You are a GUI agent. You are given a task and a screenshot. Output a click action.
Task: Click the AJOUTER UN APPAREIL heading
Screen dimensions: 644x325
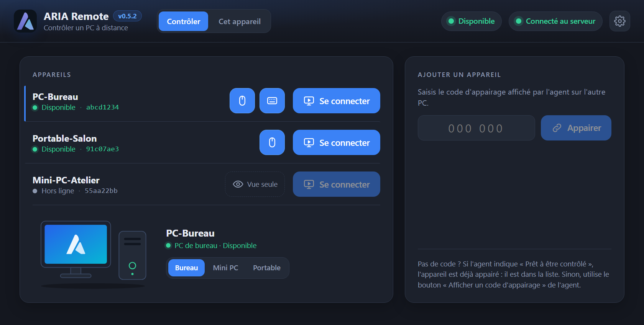pos(459,75)
